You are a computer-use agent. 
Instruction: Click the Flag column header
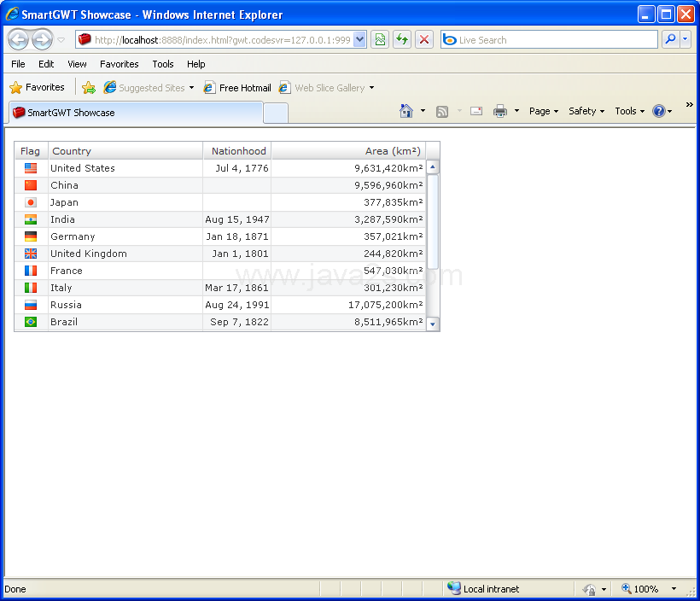31,151
